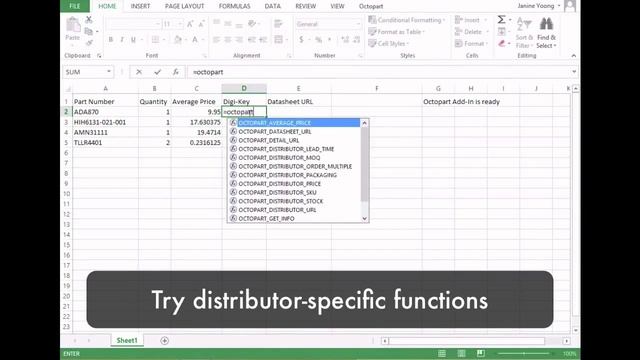Click the Increase Font Size icon
This screenshot has width=640, height=360.
190,24
